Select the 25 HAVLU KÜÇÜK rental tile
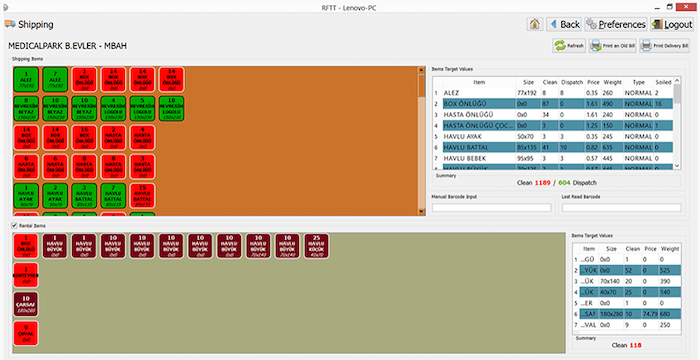 [x=317, y=246]
